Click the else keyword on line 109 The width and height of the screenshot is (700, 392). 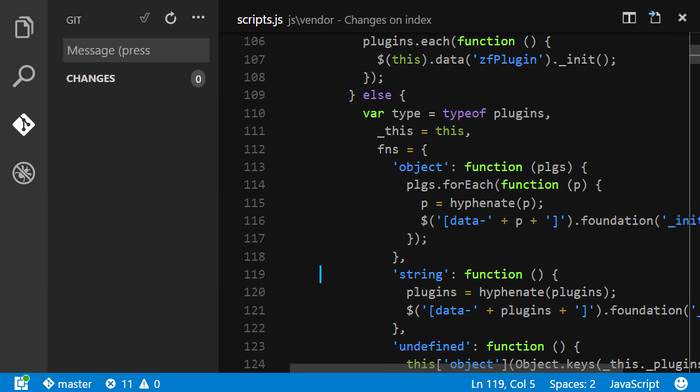[x=377, y=95]
